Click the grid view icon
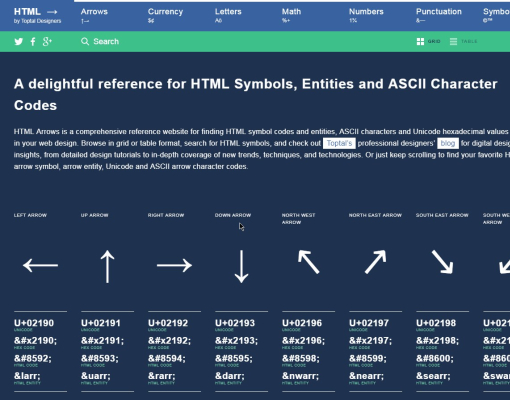This screenshot has width=510, height=400. tap(420, 42)
